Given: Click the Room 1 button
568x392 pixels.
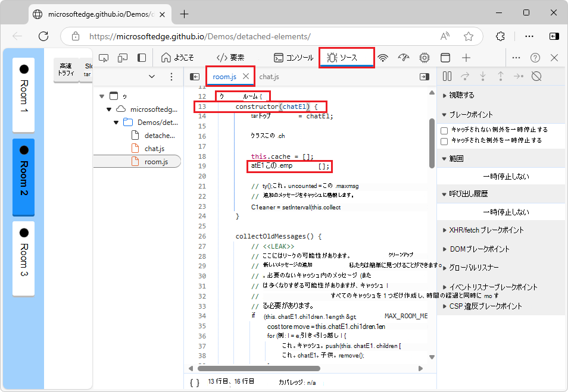Looking at the screenshot, I should [24, 95].
